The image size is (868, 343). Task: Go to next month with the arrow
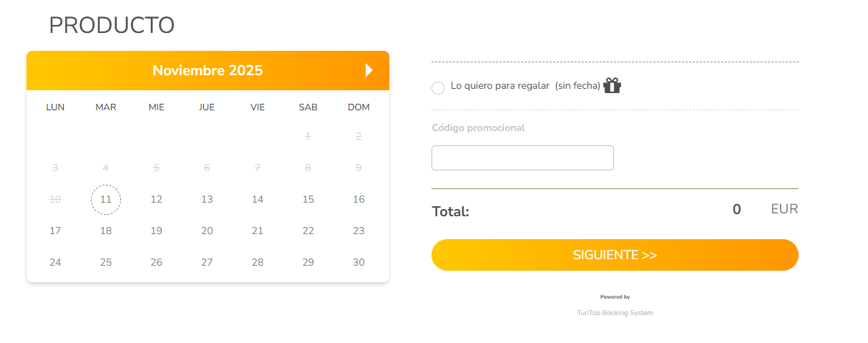click(369, 70)
